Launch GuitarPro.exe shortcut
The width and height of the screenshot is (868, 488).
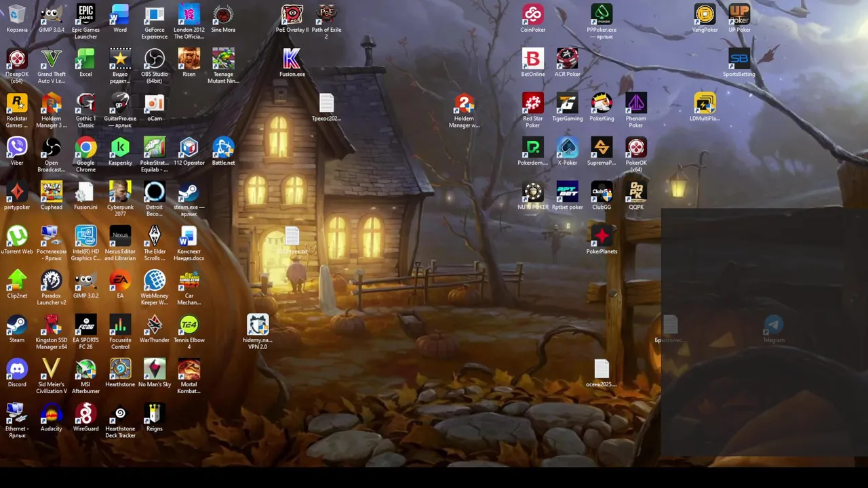[x=120, y=110]
